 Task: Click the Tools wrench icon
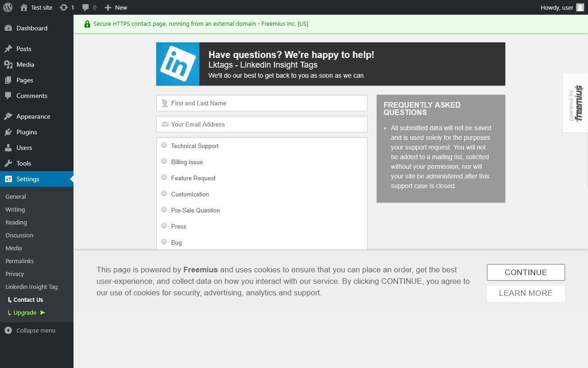point(8,163)
